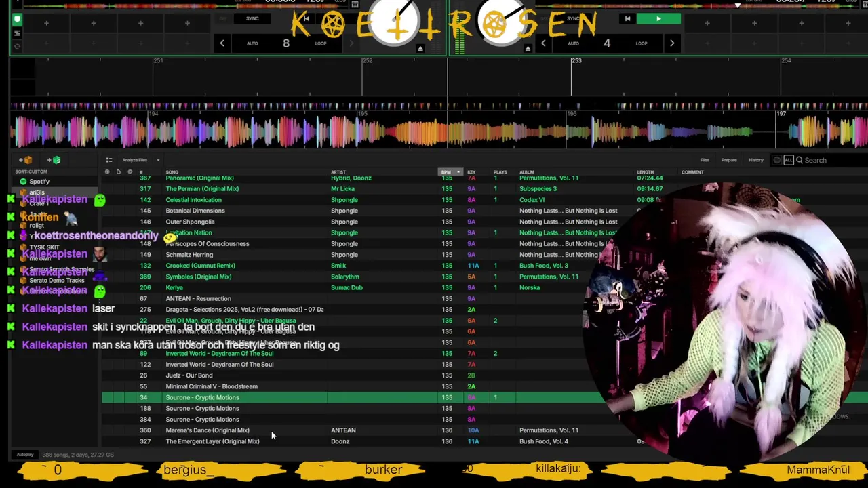Select the left deck cue points tab icon

click(17, 20)
